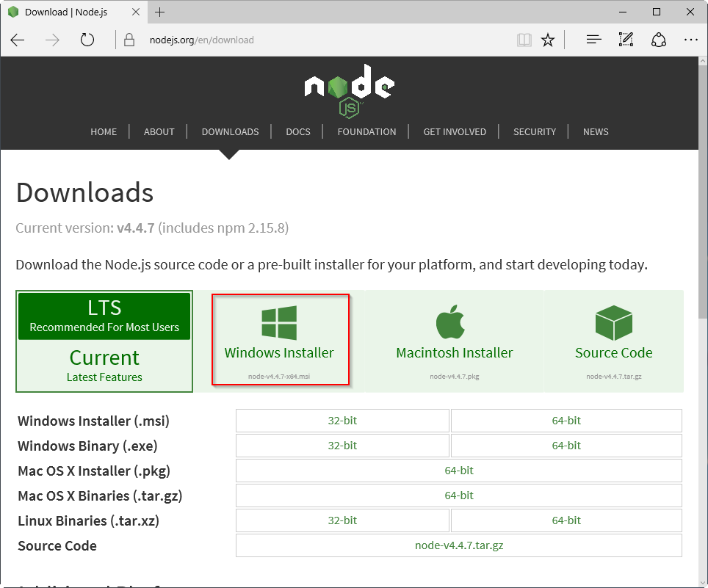Open the More actions ellipsis menu
The height and width of the screenshot is (588, 708).
coord(691,40)
